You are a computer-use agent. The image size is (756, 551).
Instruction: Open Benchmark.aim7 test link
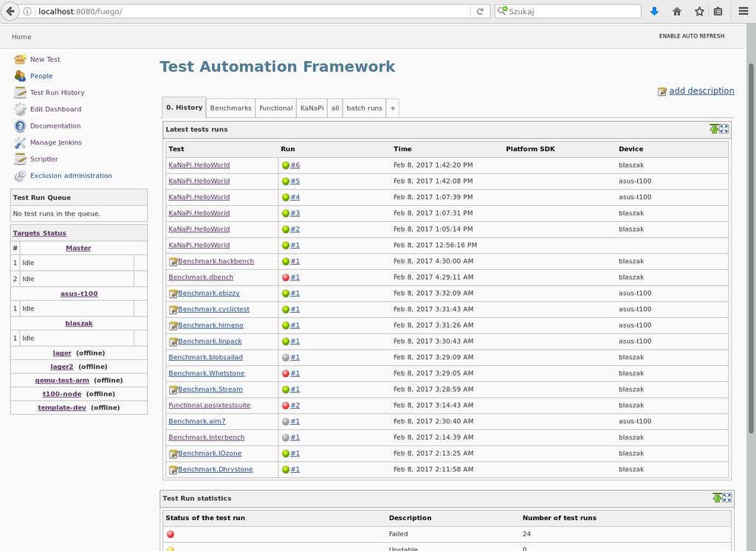pyautogui.click(x=196, y=421)
